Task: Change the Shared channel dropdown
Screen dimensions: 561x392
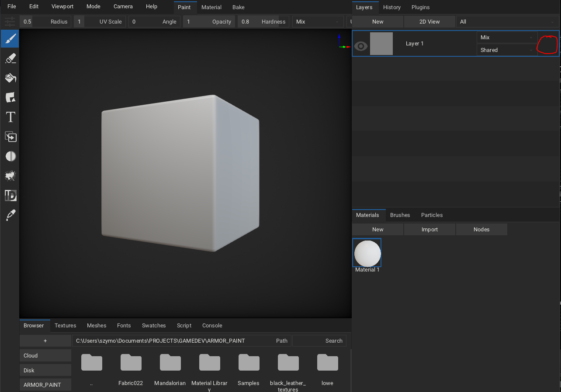Action: click(x=507, y=50)
